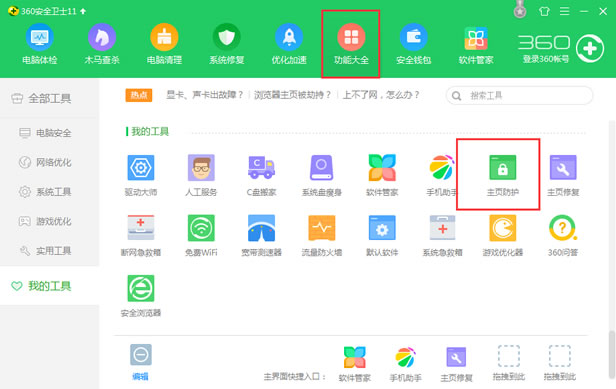The width and height of the screenshot is (616, 389).
Task: Click 编辑 button at the bottom
Action: (141, 362)
